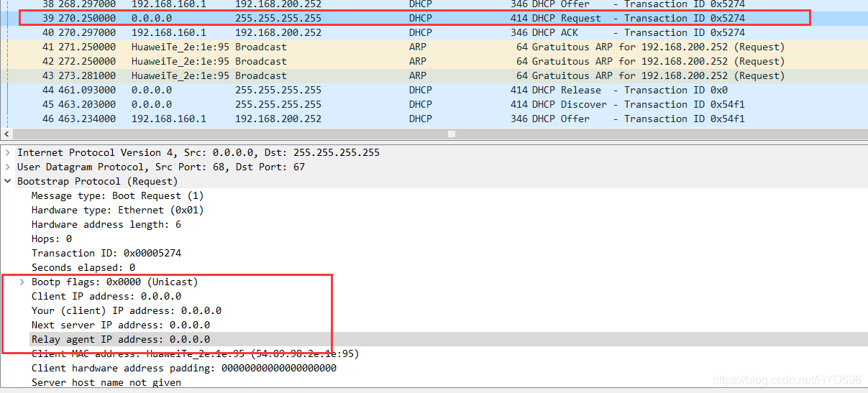This screenshot has height=393, width=868.
Task: Click DHCP protocol cell in packet 45
Action: [421, 104]
